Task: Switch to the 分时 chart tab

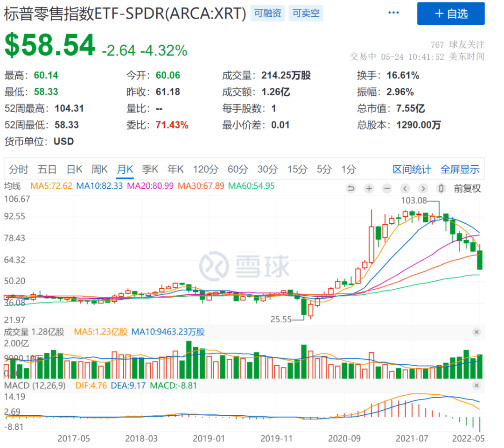Action: pyautogui.click(x=19, y=169)
